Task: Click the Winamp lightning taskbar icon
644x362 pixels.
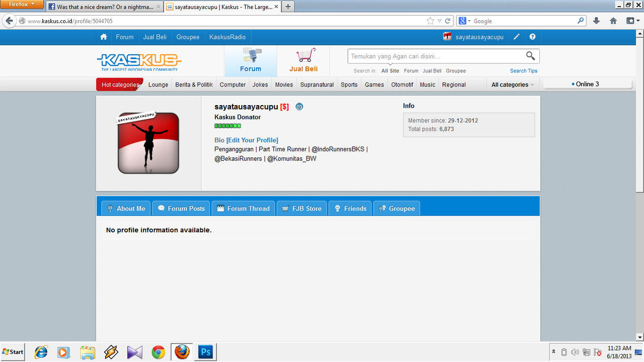Action: (x=111, y=352)
